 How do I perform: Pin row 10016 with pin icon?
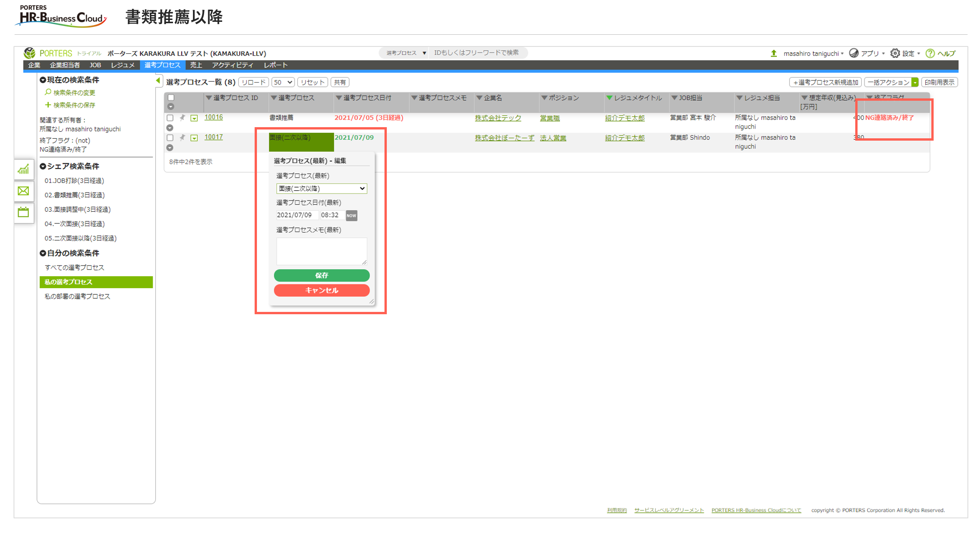[x=182, y=117]
